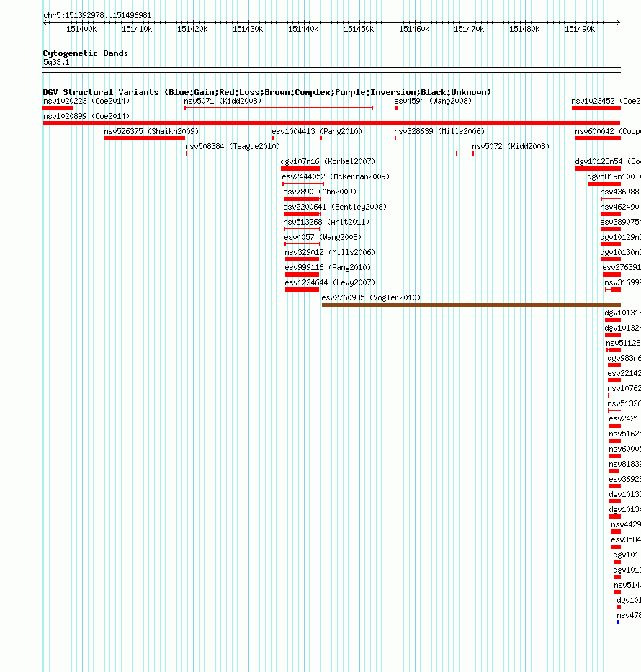Click the chr5:151392978..151496981 coordinate text

point(97,15)
